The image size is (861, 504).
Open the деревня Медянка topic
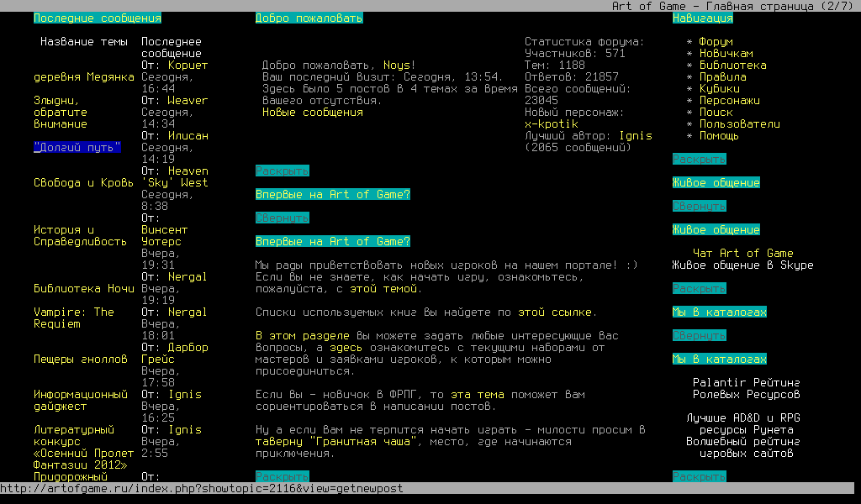pos(83,76)
